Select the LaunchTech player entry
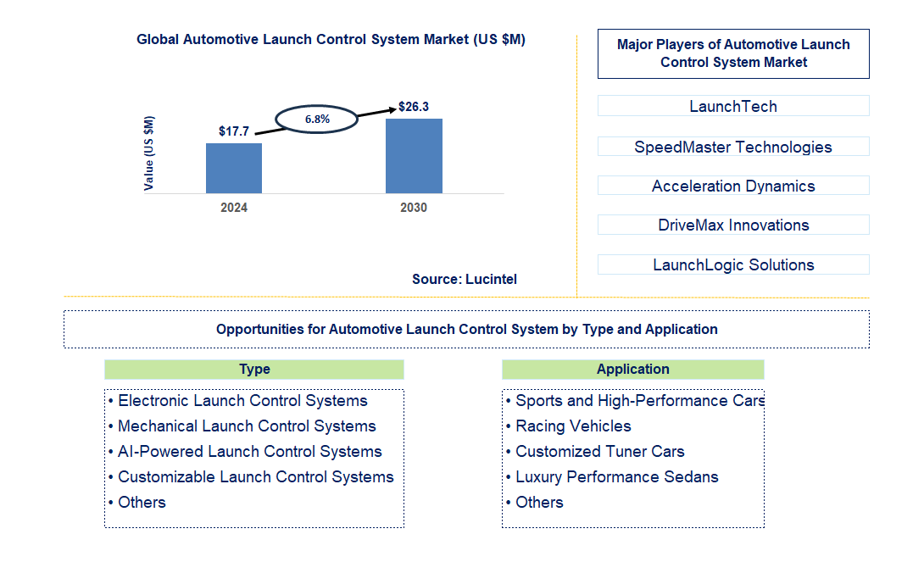 click(x=732, y=106)
